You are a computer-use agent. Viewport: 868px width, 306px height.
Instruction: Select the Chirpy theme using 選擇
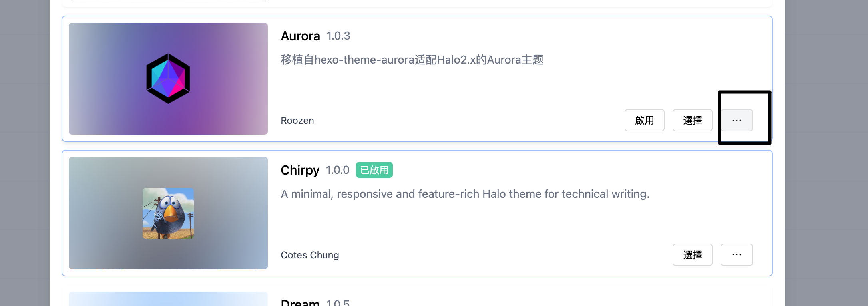click(x=693, y=254)
